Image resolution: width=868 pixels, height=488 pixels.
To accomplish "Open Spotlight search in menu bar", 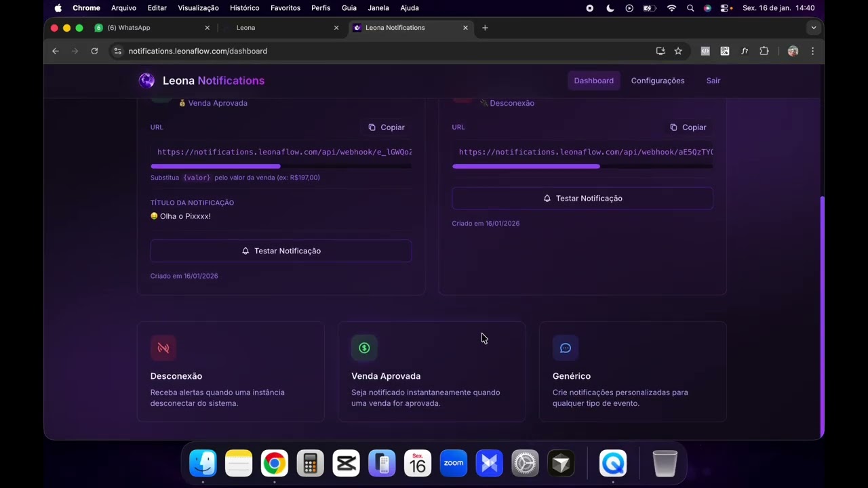I will pos(690,8).
